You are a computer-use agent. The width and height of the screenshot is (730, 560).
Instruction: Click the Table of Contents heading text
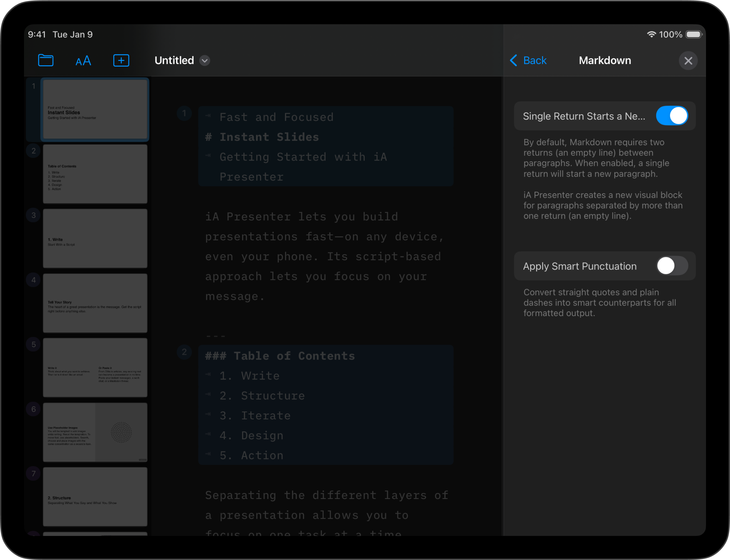pos(294,356)
